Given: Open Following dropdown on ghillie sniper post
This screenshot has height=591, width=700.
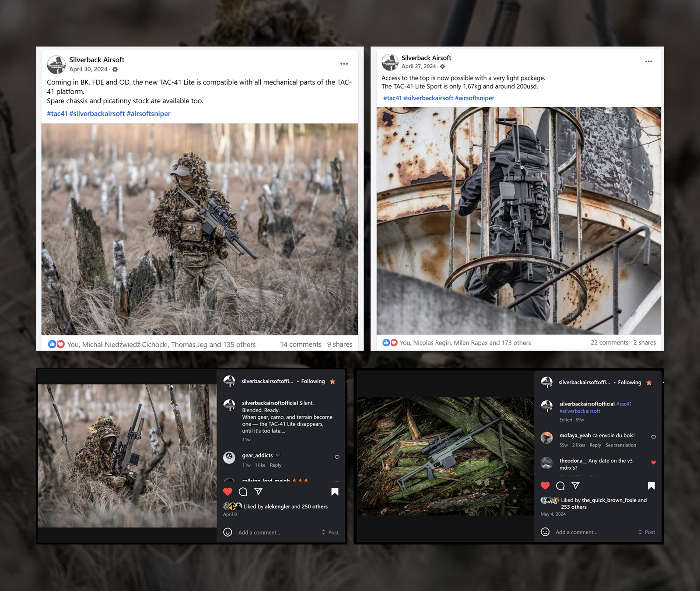Looking at the screenshot, I should click(x=313, y=381).
